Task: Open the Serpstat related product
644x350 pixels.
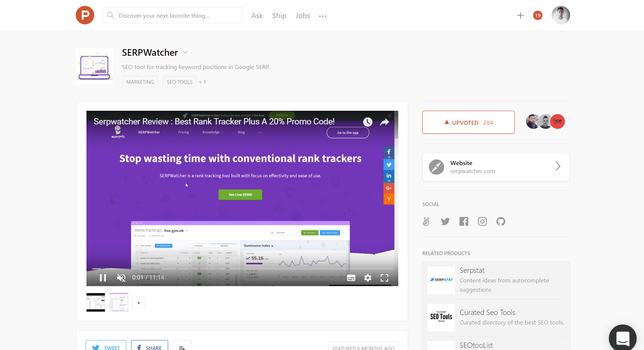Action: coord(472,270)
